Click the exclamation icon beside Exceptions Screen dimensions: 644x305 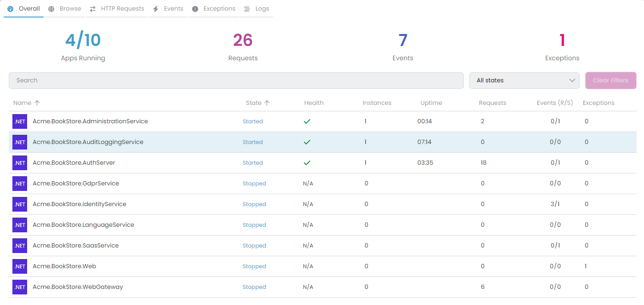point(195,9)
